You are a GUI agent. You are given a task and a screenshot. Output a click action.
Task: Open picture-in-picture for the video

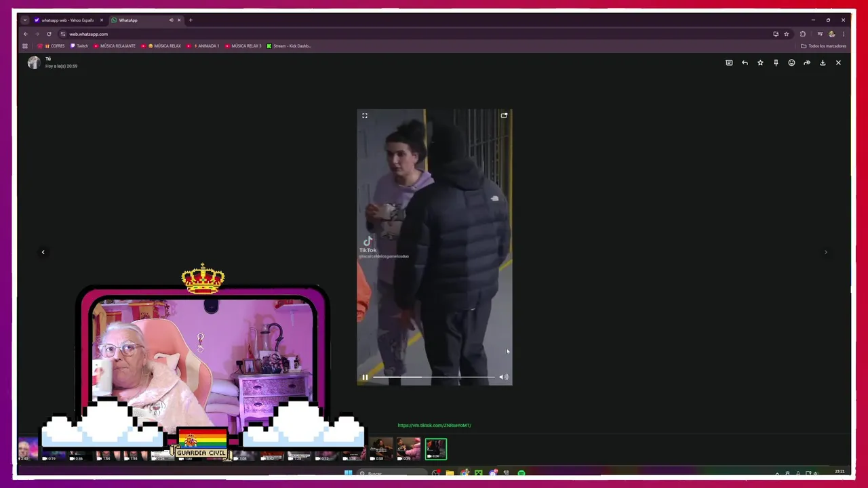504,116
